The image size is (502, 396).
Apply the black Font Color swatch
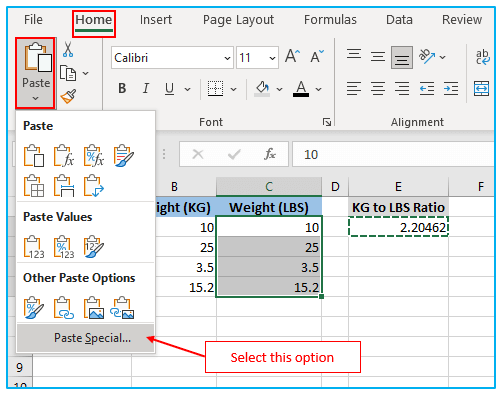[301, 89]
